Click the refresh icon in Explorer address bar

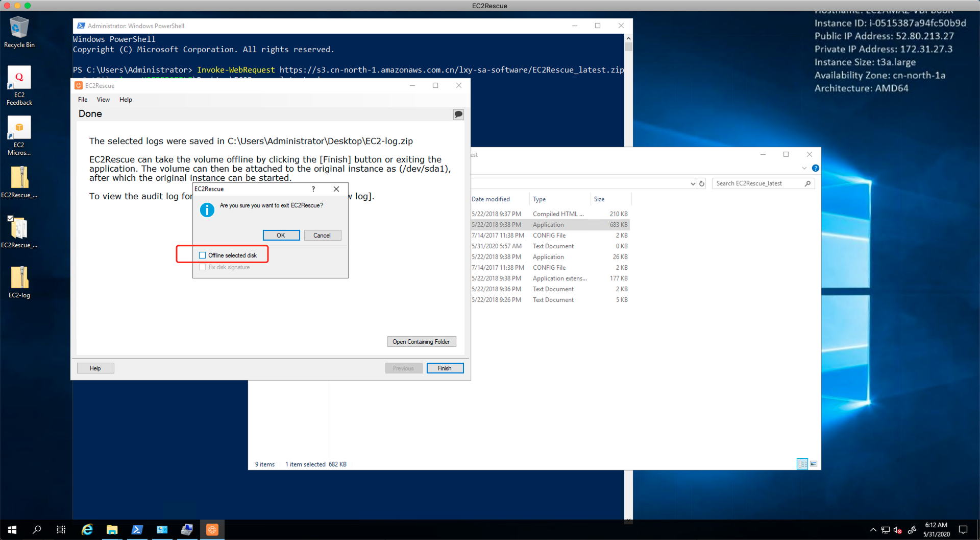702,183
